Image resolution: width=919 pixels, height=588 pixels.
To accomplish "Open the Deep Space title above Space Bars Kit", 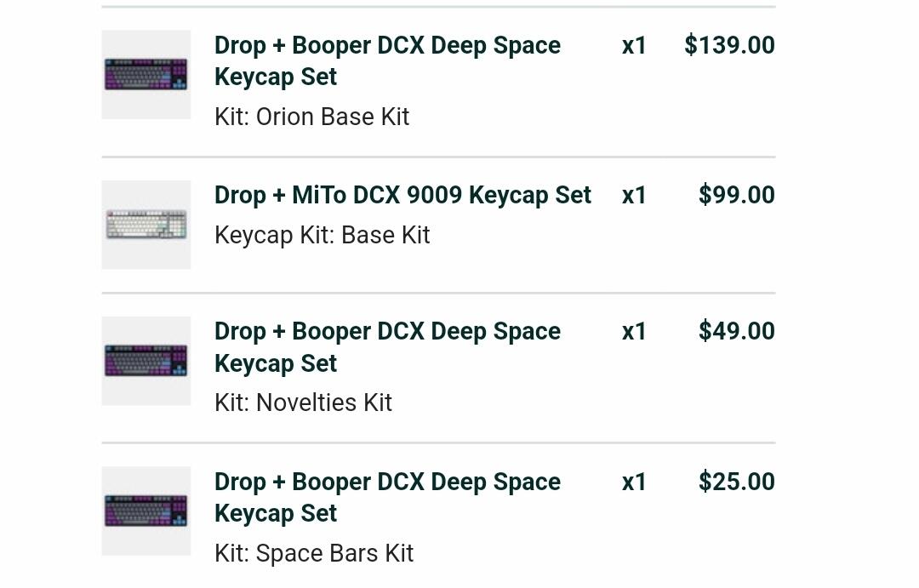I will click(x=387, y=497).
